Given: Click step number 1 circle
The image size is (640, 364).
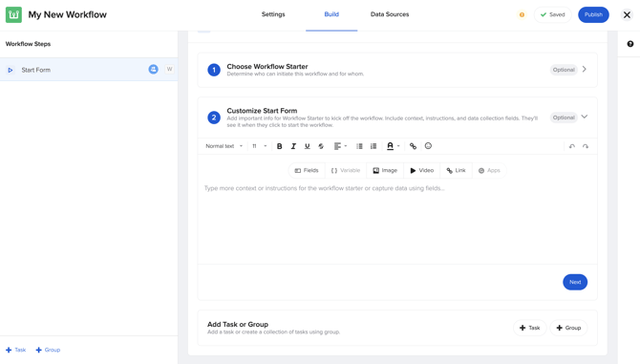Looking at the screenshot, I should click(x=214, y=70).
